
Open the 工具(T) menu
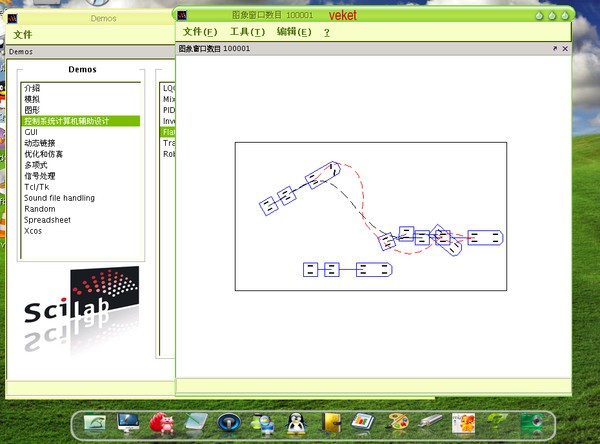pyautogui.click(x=247, y=32)
